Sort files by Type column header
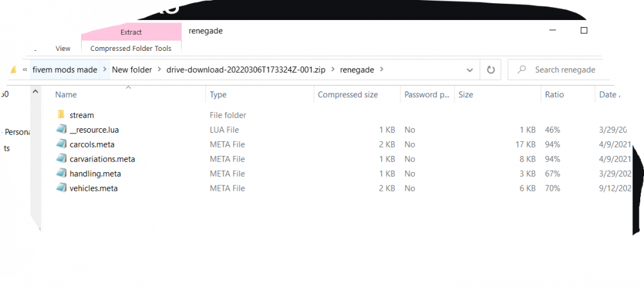The width and height of the screenshot is (644, 288). [218, 95]
